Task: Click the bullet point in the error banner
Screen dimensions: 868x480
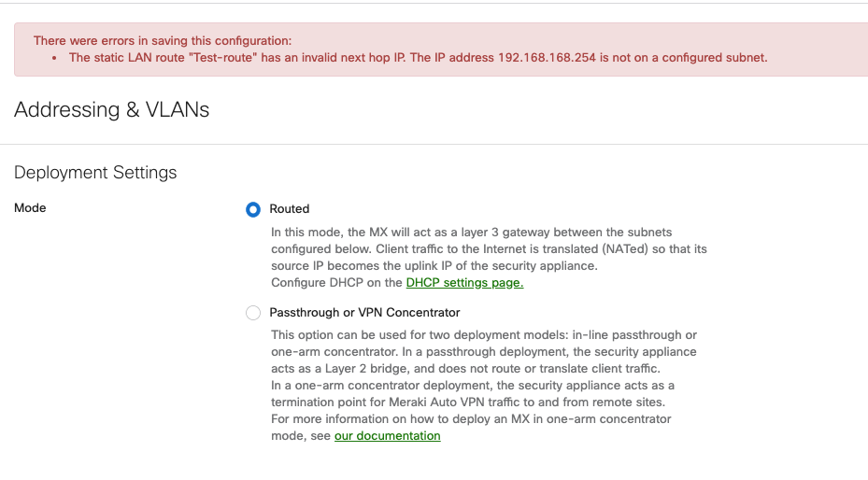Action: pos(59,58)
